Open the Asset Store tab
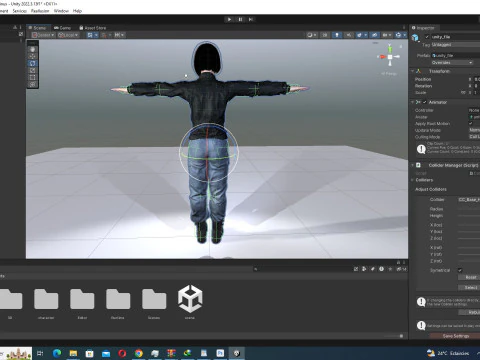Screen dimensions: 480x360 coord(93,28)
